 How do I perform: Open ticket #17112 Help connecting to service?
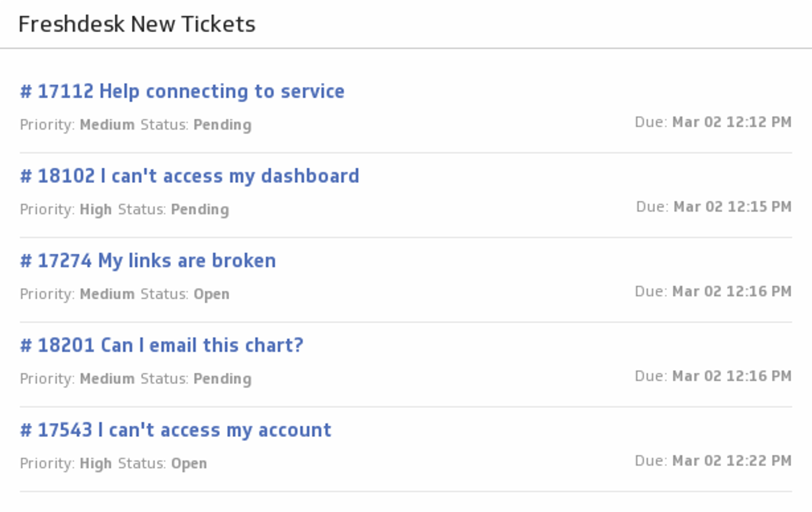click(182, 91)
